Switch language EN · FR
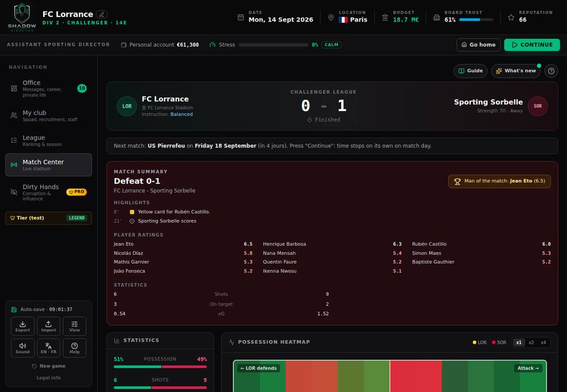This screenshot has height=392, width=567. point(48,348)
